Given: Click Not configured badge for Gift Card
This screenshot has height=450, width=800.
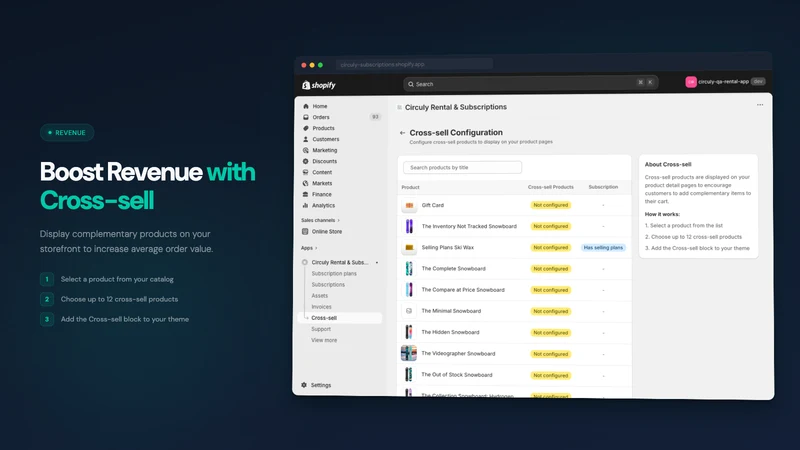Looking at the screenshot, I should [551, 205].
